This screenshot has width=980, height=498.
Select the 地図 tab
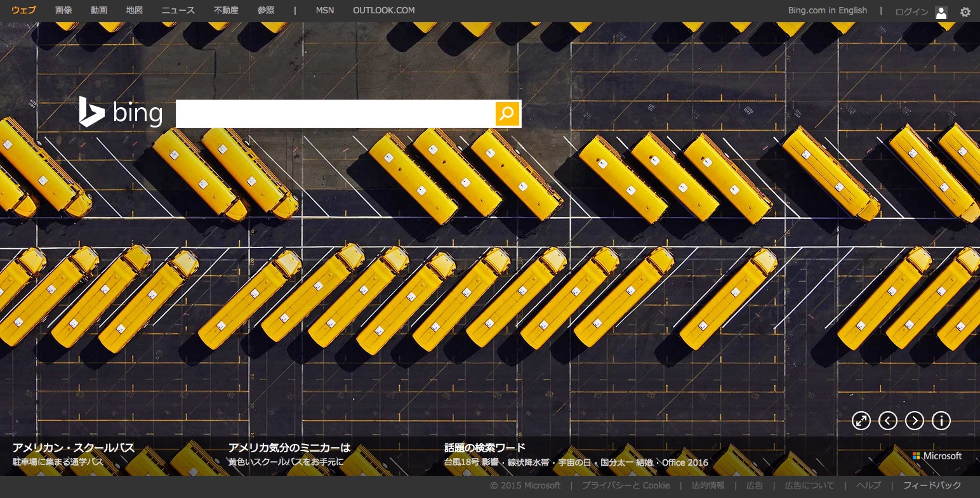point(135,10)
